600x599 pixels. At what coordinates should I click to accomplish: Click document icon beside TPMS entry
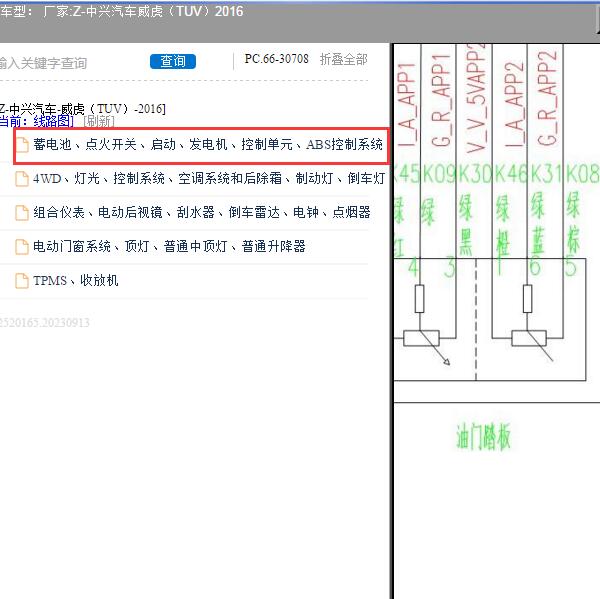22,281
